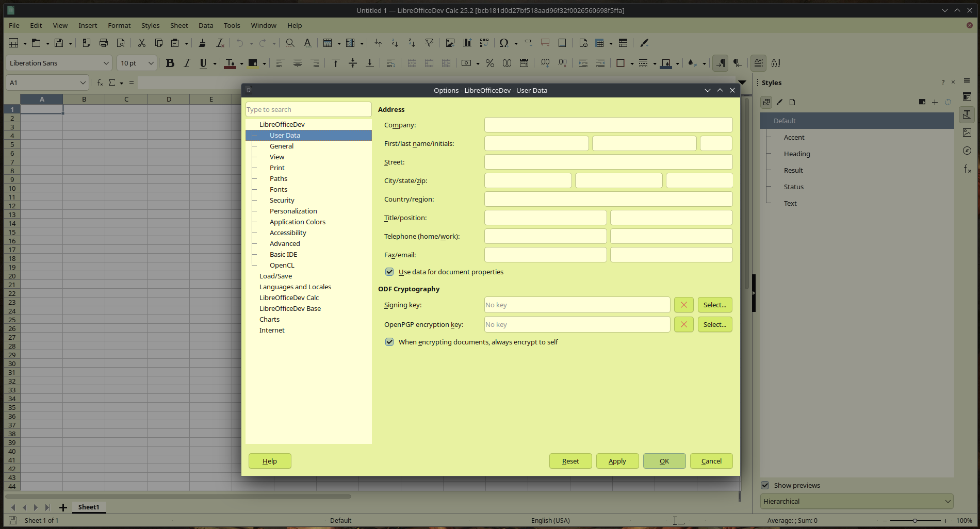Toggle Left-To-Right text direction button
This screenshot has height=529, width=980.
pyautogui.click(x=720, y=63)
